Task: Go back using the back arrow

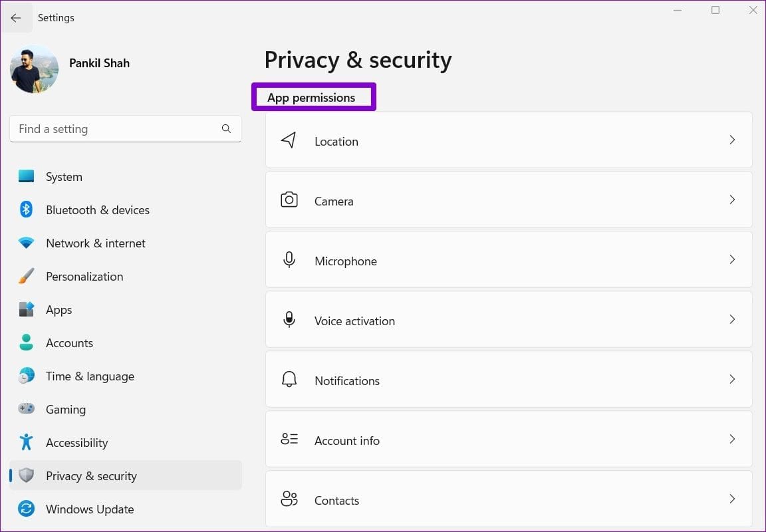Action: coord(16,18)
